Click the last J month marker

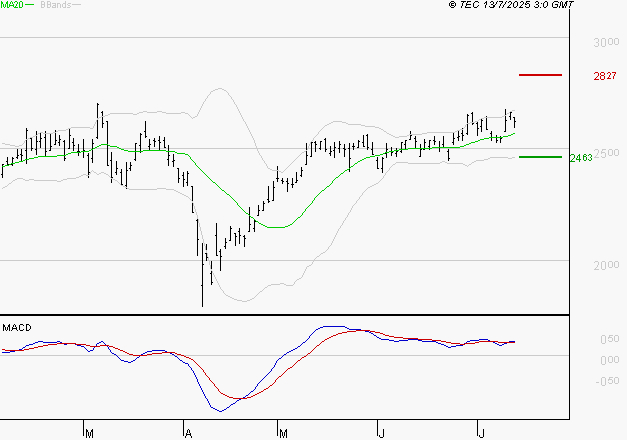click(x=481, y=434)
